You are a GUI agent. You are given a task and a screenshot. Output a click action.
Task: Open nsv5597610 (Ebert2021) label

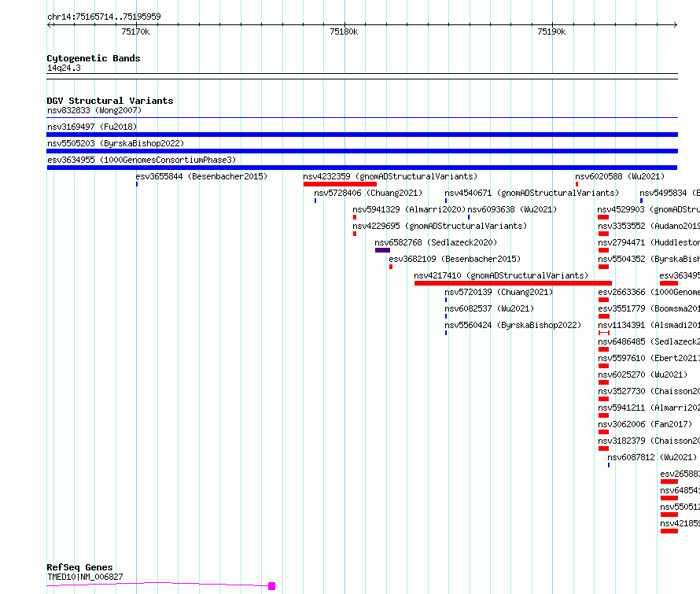point(649,358)
